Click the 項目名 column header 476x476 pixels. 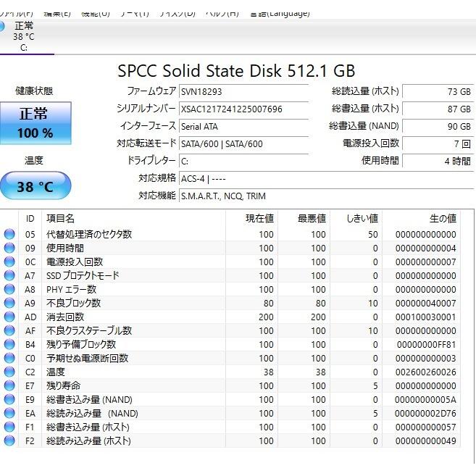coord(61,218)
